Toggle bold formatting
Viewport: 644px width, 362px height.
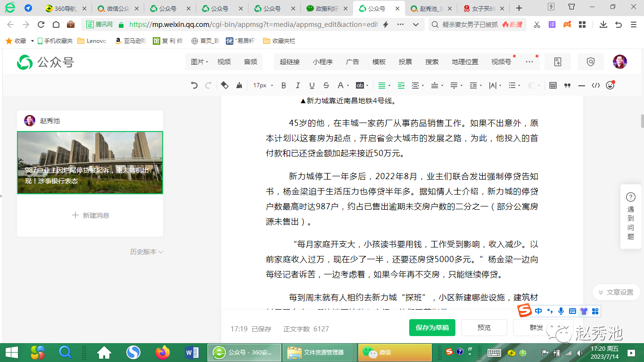[x=283, y=85]
